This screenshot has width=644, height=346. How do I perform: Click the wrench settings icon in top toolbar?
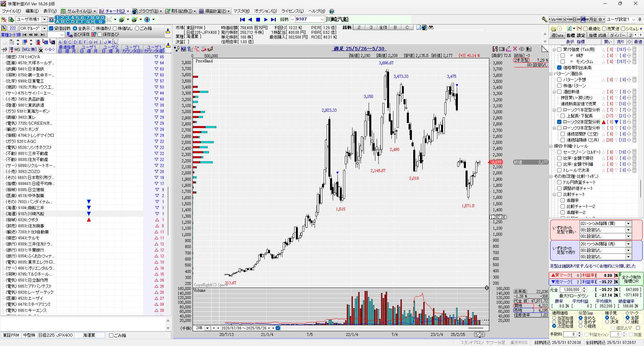[544, 19]
